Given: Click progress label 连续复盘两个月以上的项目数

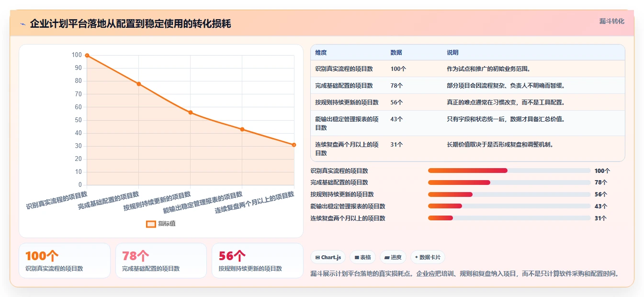Looking at the screenshot, I should pos(348,218).
